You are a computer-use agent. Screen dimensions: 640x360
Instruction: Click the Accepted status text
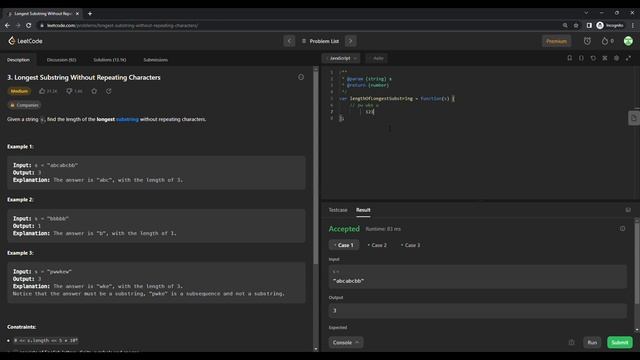(x=344, y=229)
